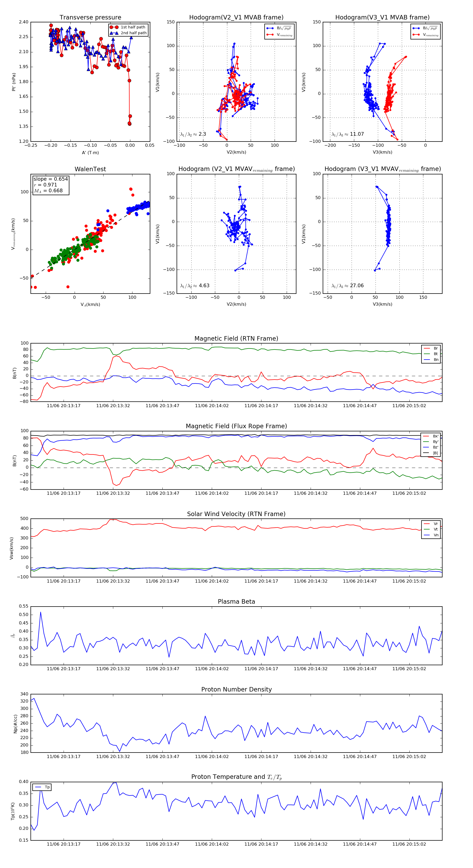Click the "Pt' (nPa)" y-axis label
The width and height of the screenshot is (473, 868).
pyautogui.click(x=14, y=82)
